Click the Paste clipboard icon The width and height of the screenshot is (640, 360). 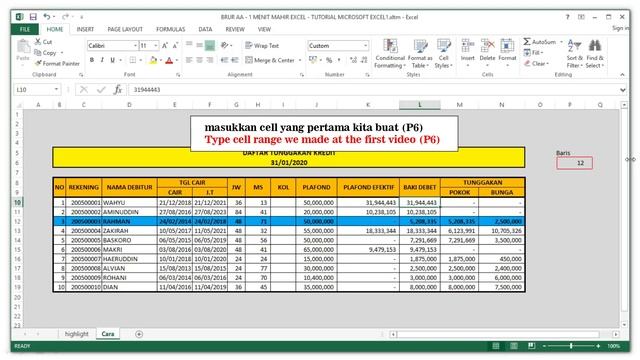point(23,46)
